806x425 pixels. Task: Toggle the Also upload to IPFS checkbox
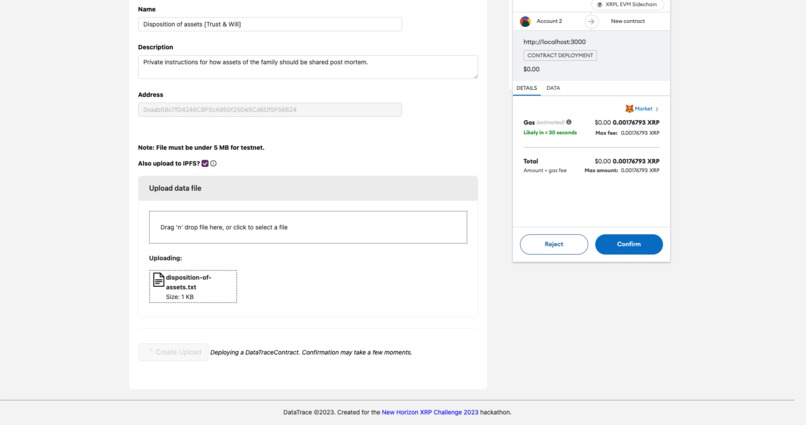coord(205,163)
